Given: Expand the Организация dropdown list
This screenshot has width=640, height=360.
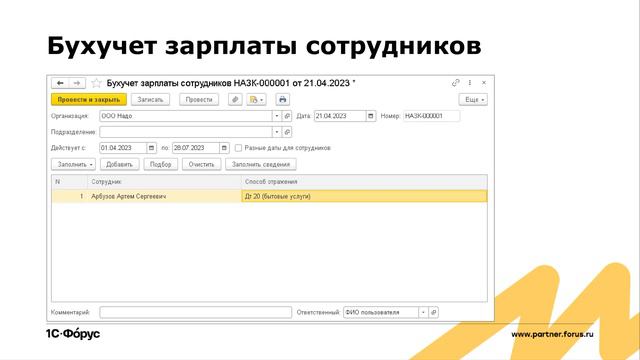Looking at the screenshot, I should click(x=277, y=116).
